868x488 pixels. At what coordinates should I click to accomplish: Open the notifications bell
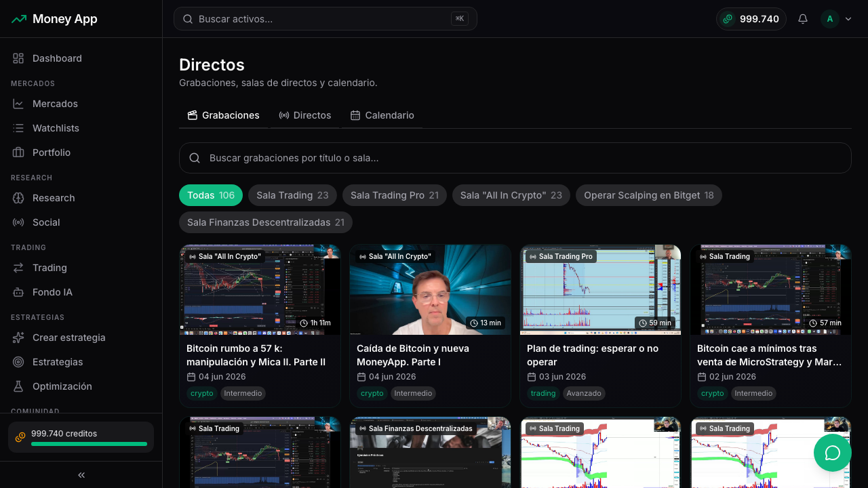coord(803,19)
